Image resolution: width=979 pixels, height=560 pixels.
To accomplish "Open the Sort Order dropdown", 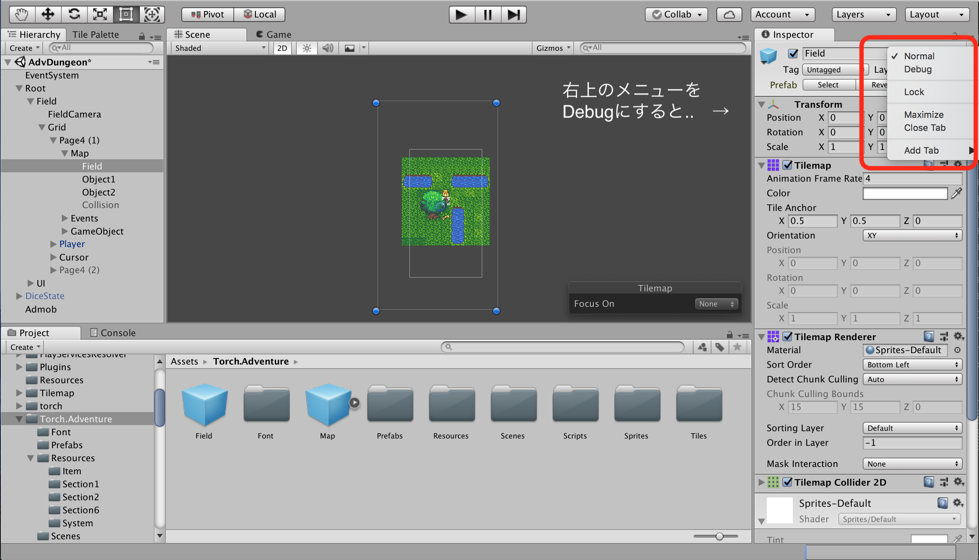I will [912, 365].
